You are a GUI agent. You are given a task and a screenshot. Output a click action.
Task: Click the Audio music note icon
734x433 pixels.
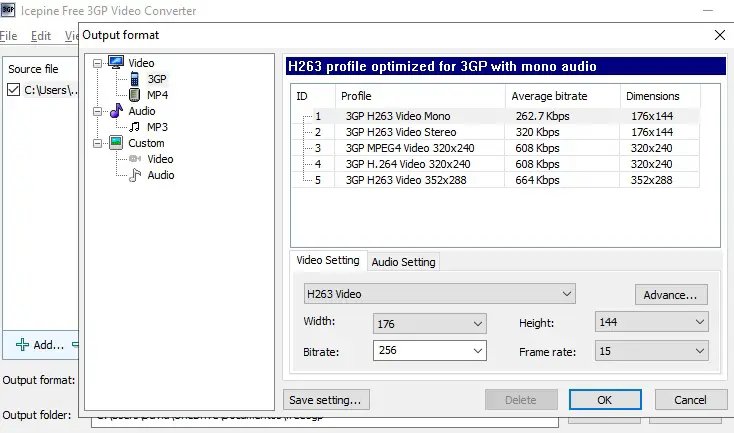click(116, 111)
